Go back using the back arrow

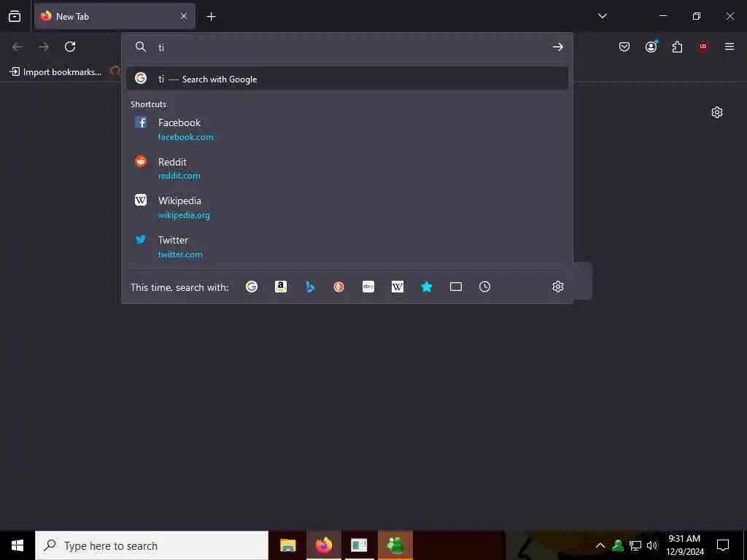coord(18,47)
